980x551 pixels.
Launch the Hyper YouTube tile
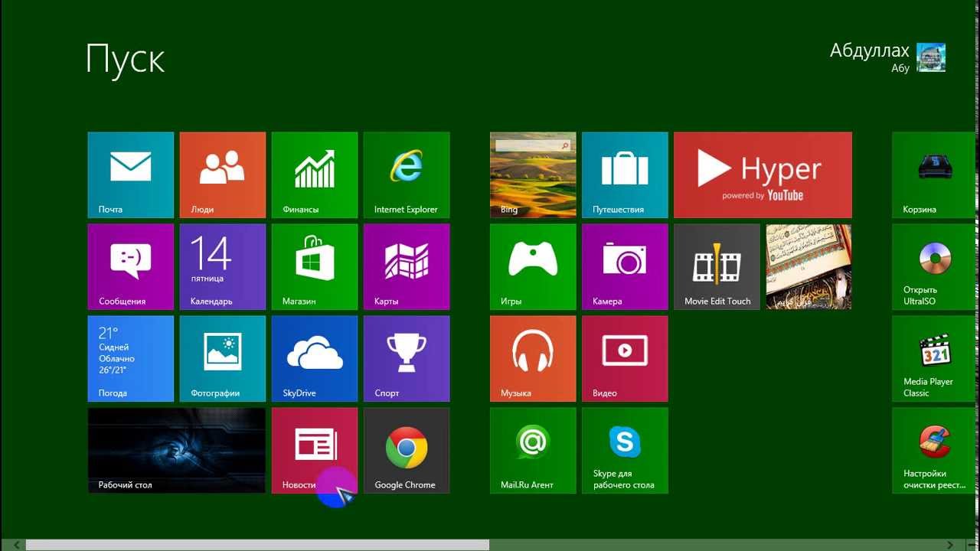[x=763, y=175]
